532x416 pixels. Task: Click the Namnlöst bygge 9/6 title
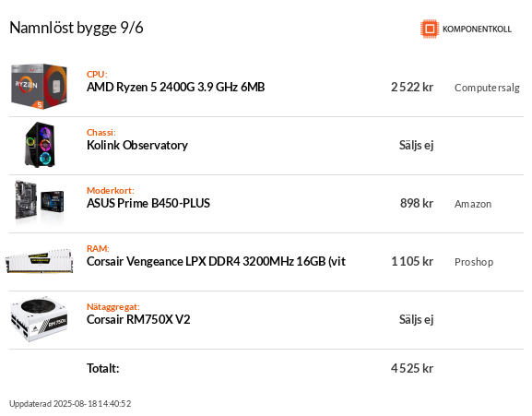[77, 29]
